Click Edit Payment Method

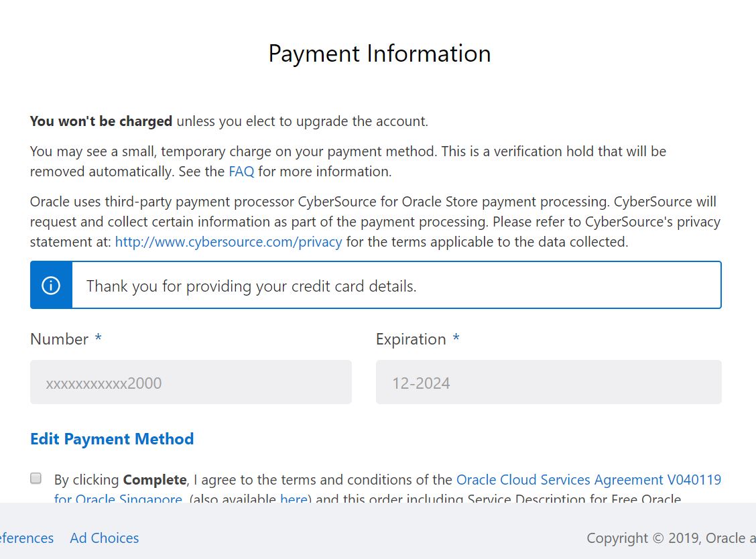[x=112, y=438]
